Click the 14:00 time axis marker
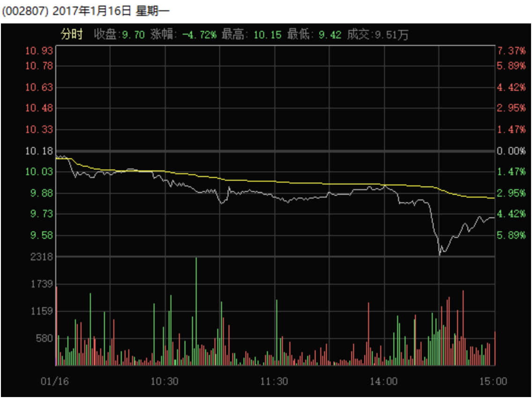This screenshot has height=398, width=532. [384, 382]
